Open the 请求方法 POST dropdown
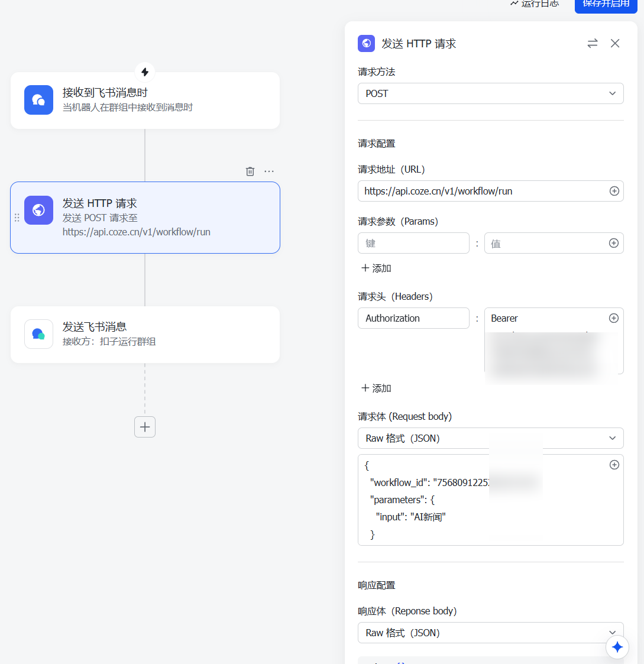 [490, 93]
